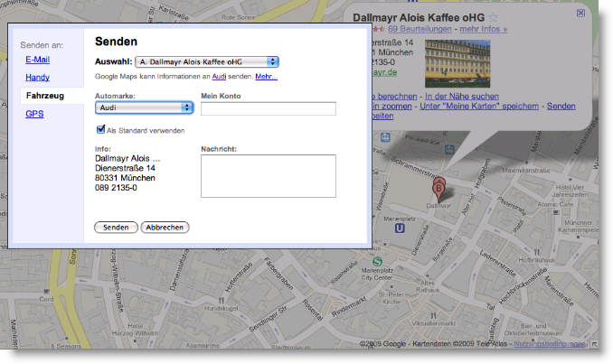Open the mehr Infos link
Image resolution: width=613 pixels, height=364 pixels.
[484, 29]
